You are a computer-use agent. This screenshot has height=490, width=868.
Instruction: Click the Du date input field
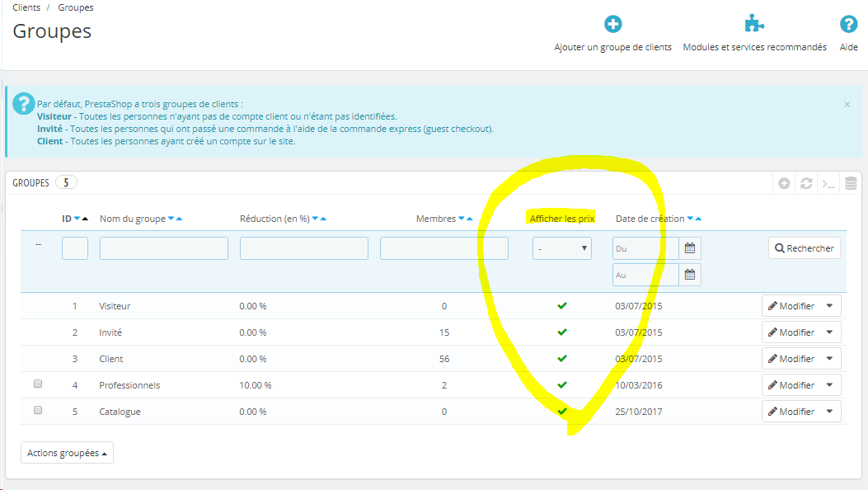[645, 248]
